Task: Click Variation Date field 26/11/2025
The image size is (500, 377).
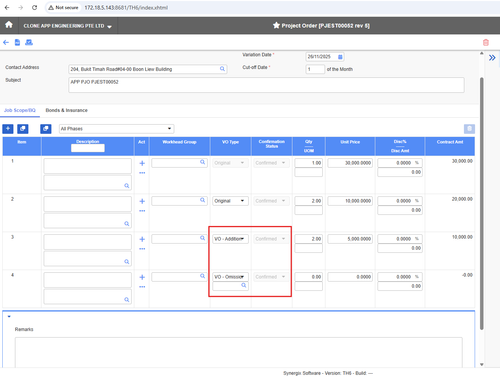Action: tap(325, 57)
